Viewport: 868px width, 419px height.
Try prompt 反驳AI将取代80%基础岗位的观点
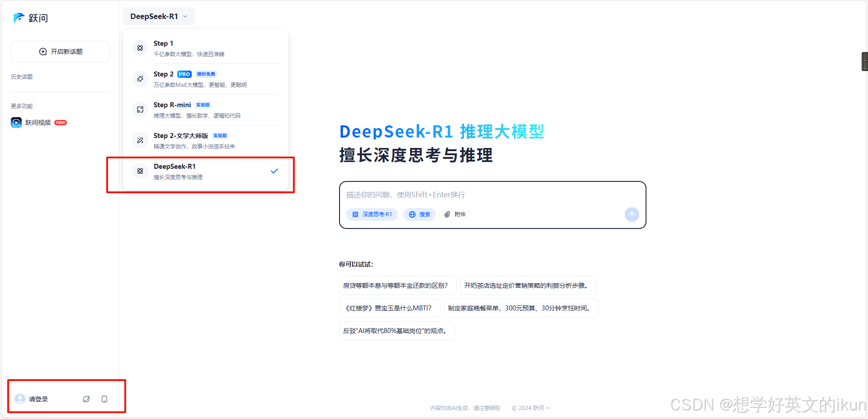(x=397, y=331)
